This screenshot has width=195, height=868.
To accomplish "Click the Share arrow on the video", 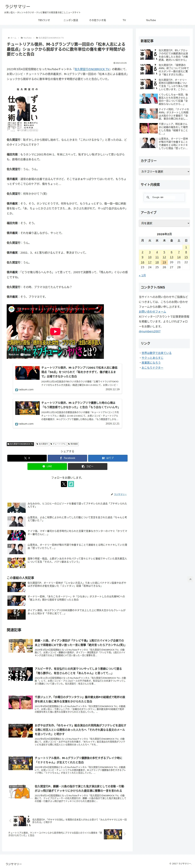I will (97, 309).
